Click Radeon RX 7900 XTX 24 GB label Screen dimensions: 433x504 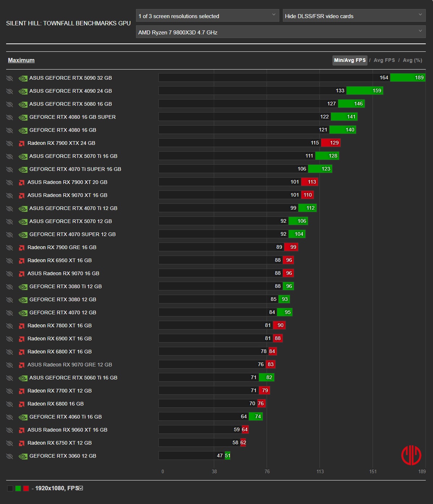coord(61,143)
